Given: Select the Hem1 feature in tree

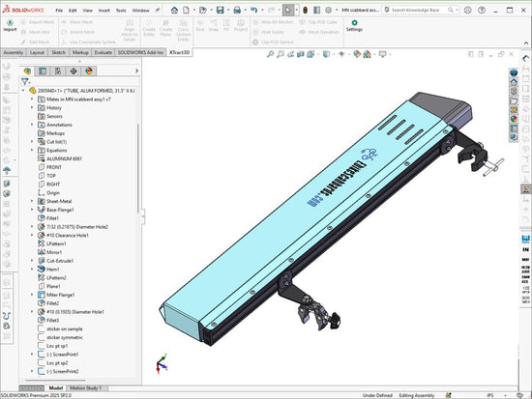Looking at the screenshot, I should 52,270.
